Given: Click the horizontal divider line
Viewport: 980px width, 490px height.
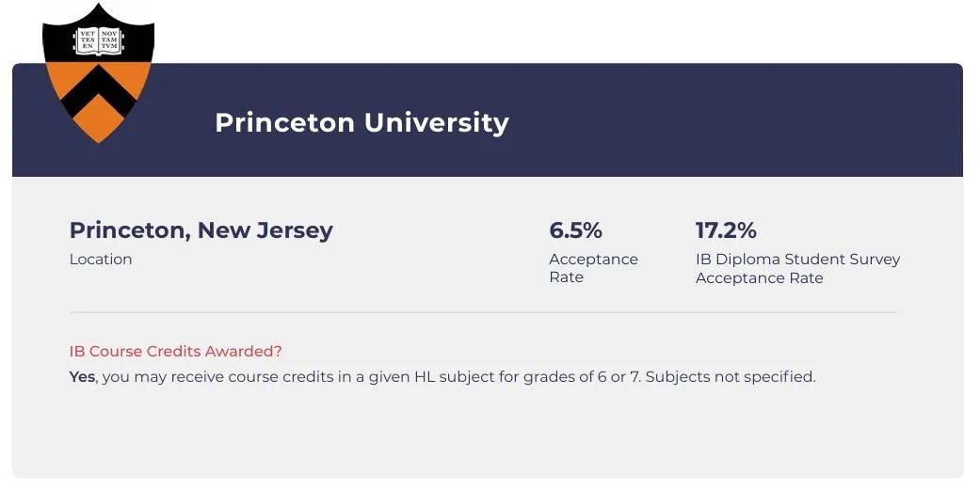Looking at the screenshot, I should 483,312.
